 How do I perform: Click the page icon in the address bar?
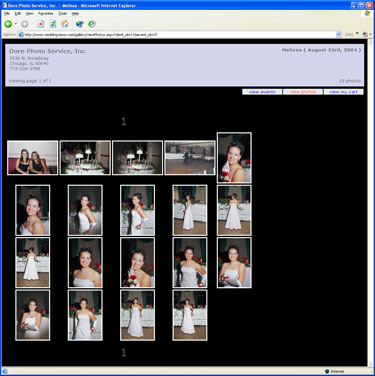point(21,35)
